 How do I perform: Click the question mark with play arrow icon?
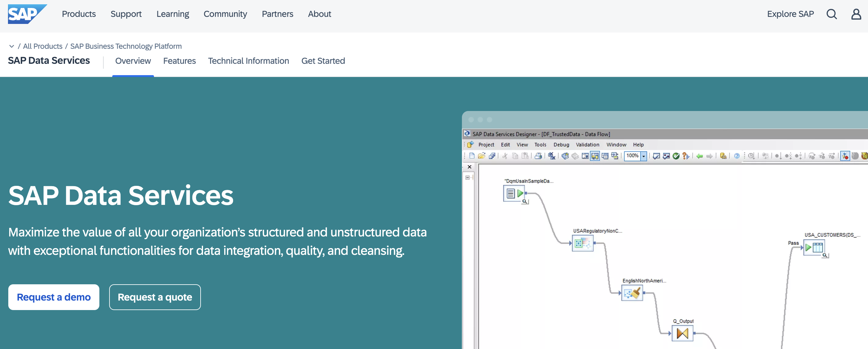coord(686,156)
